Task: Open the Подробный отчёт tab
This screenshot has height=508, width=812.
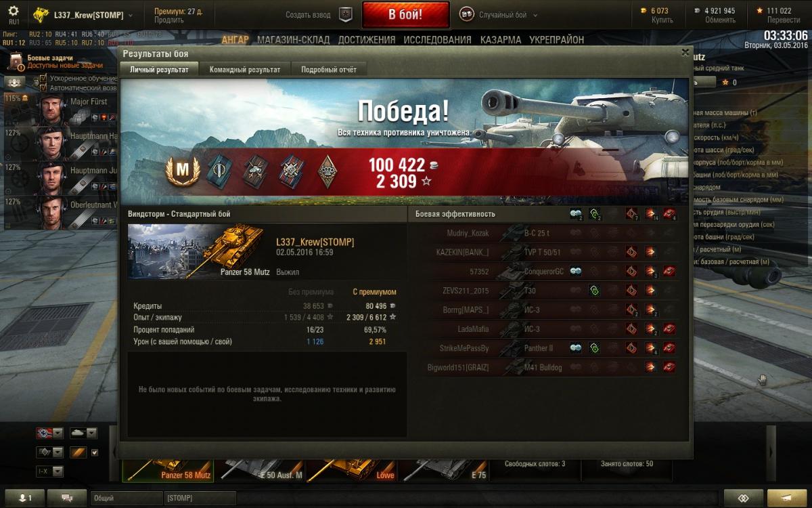Action: [x=329, y=69]
